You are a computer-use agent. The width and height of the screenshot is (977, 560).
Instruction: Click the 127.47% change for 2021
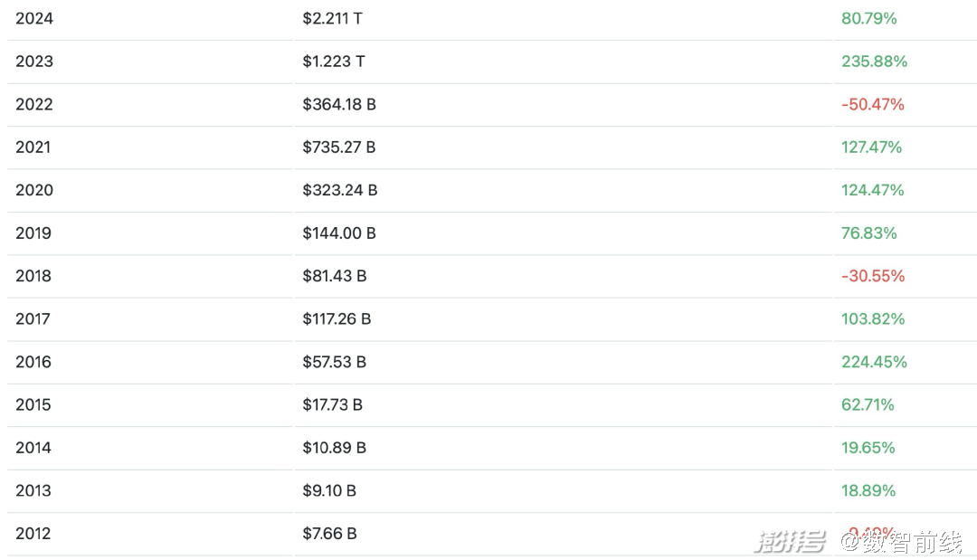871,147
